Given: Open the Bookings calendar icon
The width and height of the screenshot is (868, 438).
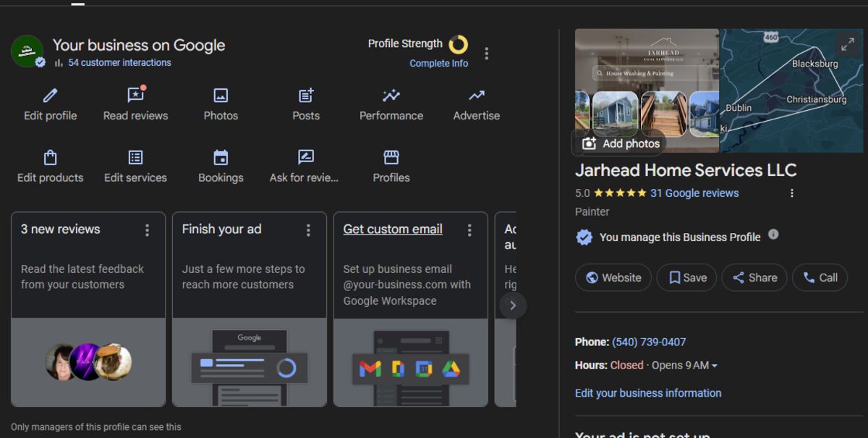Looking at the screenshot, I should (x=221, y=158).
